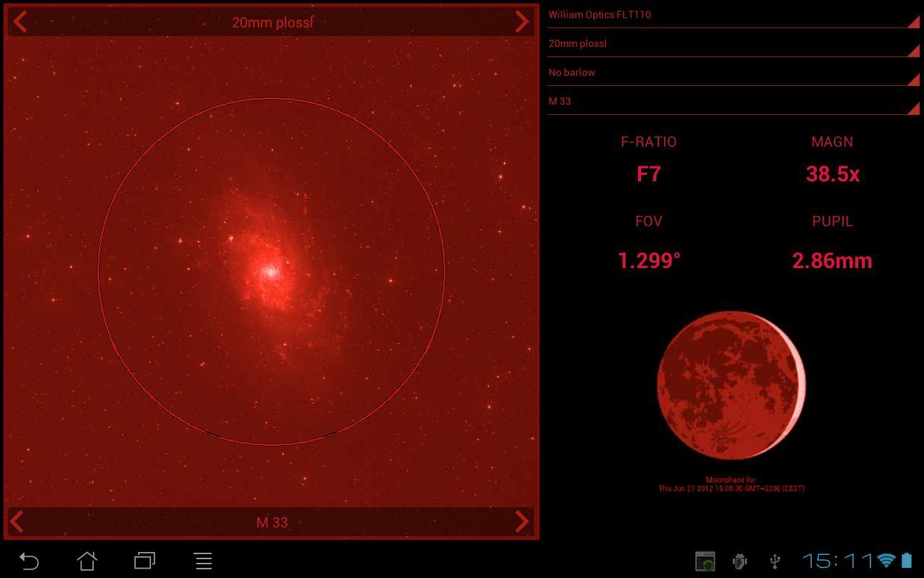Tap the MAGN label
The width and height of the screenshot is (924, 578).
[x=832, y=142]
